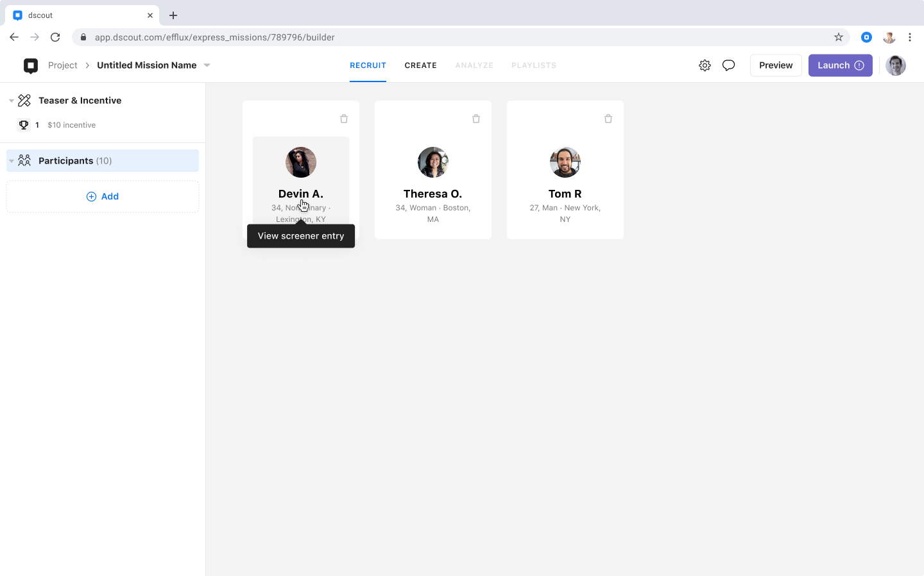
Task: Click the name Devin A.
Action: [301, 194]
